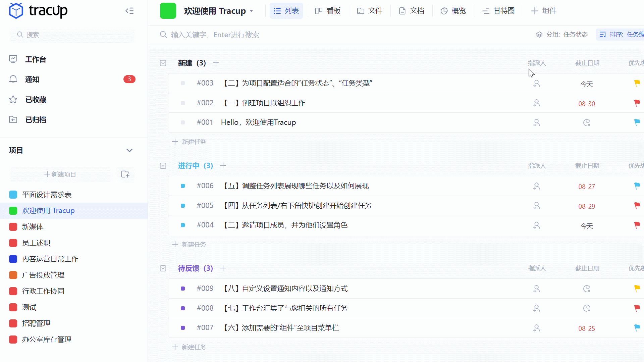
Task: Collapse the 项目 section in the sidebar
Action: coord(129,150)
